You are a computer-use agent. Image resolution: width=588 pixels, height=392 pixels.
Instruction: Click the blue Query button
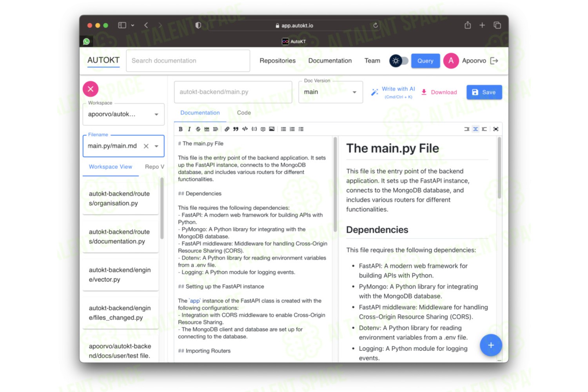pyautogui.click(x=425, y=61)
